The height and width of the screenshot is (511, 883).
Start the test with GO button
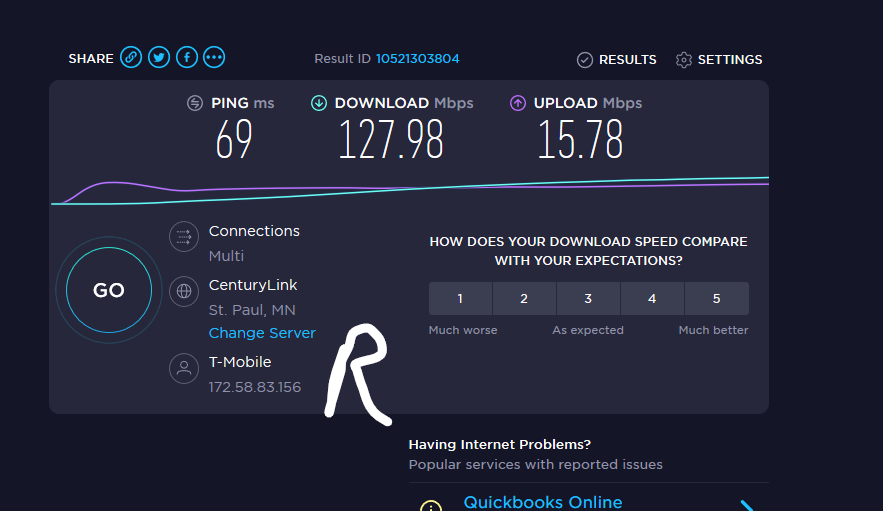(x=109, y=290)
